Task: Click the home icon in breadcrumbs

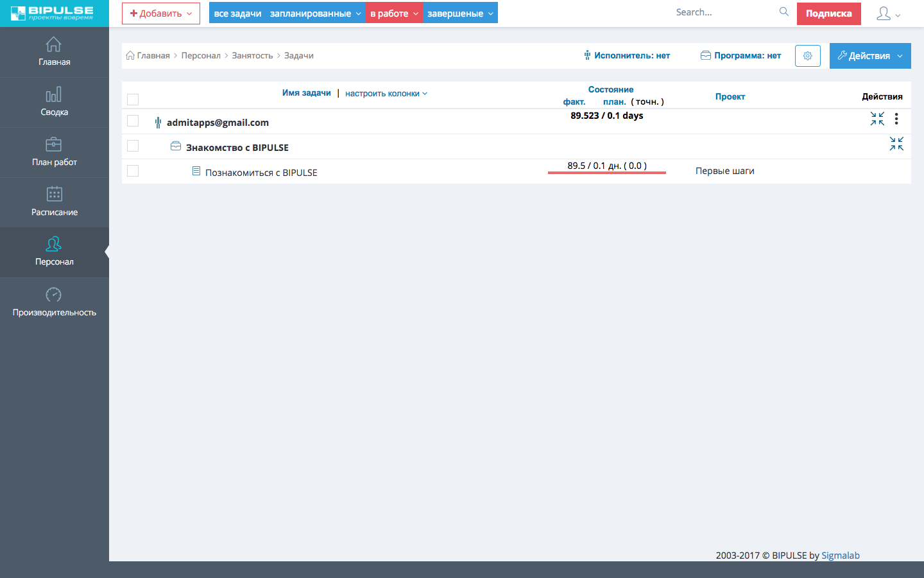Action: (x=130, y=55)
